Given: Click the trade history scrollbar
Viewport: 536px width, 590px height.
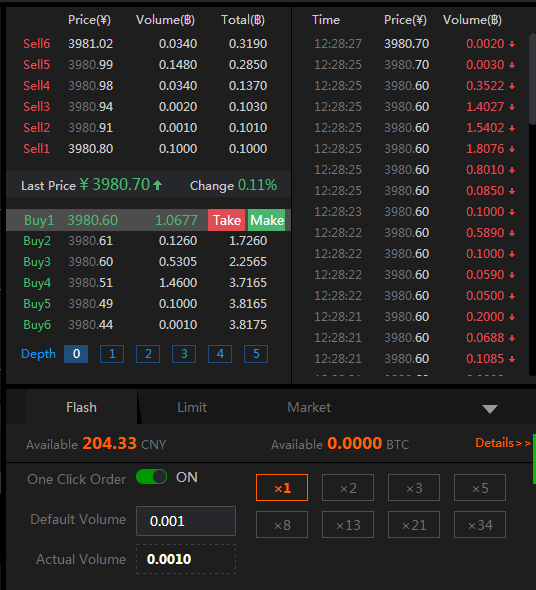Looking at the screenshot, I should (x=532, y=79).
